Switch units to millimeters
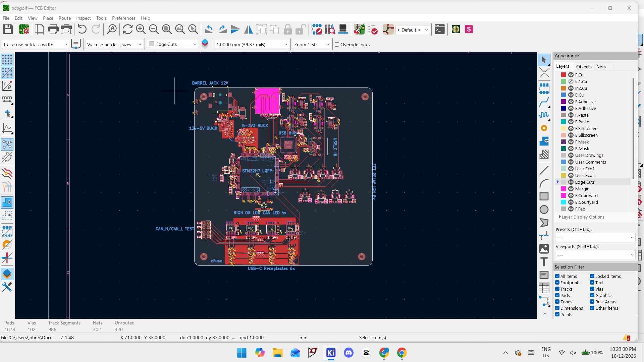 [7, 99]
